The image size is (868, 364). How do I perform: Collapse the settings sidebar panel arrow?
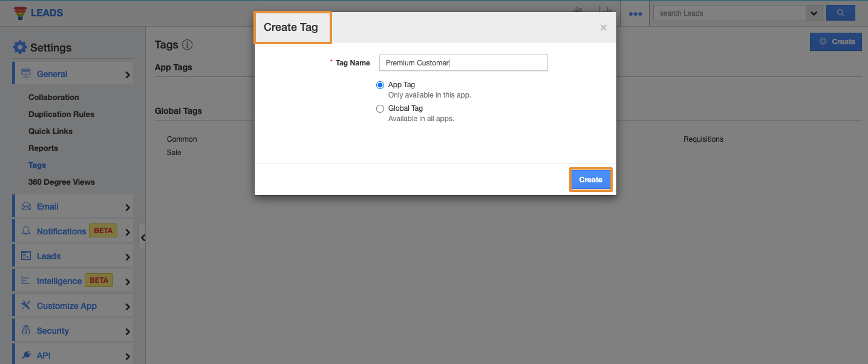tap(143, 237)
